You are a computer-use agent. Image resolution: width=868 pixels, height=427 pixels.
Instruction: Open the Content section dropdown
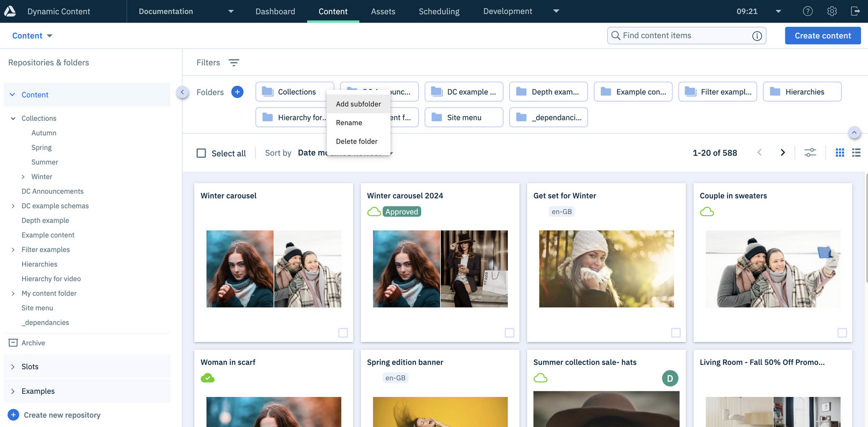click(49, 36)
